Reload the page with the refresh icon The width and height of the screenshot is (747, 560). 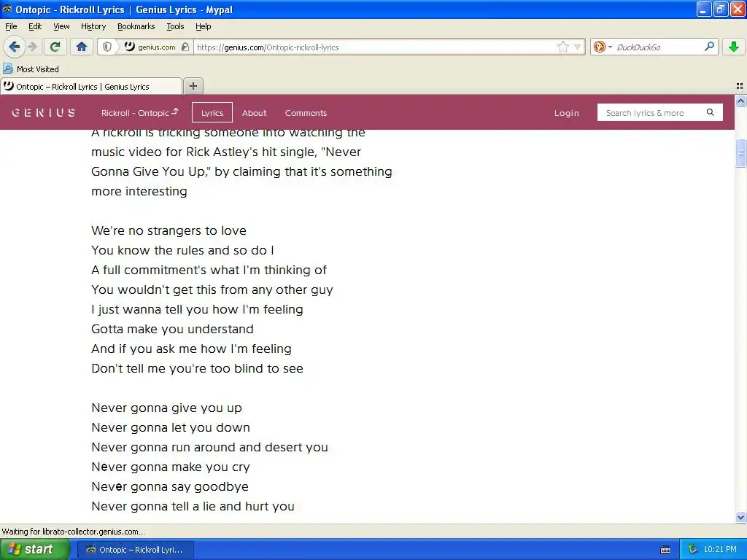55,47
